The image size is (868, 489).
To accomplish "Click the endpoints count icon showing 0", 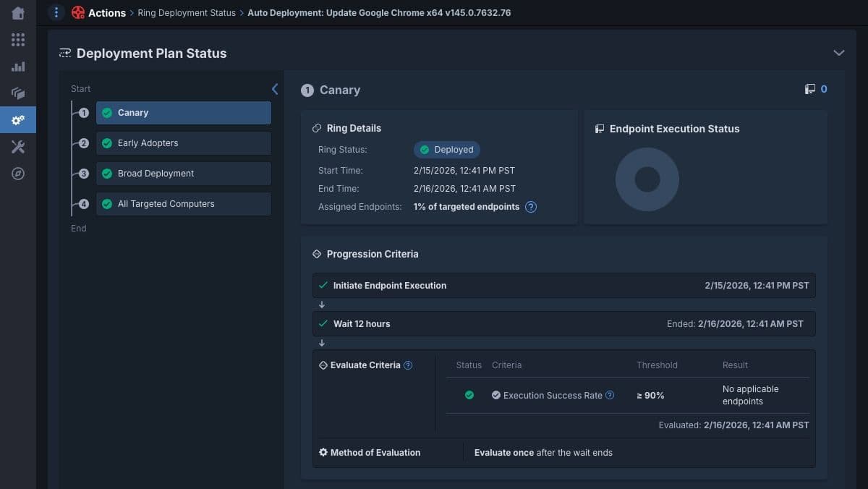I will click(810, 89).
